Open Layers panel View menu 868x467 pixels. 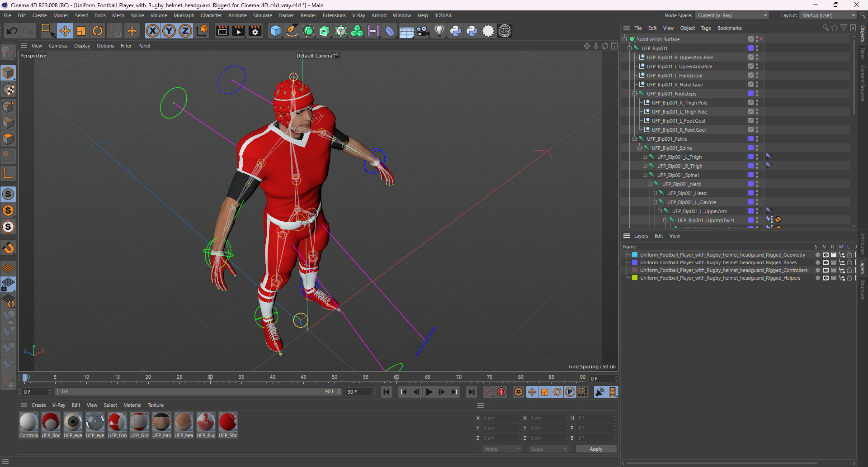[x=675, y=236]
